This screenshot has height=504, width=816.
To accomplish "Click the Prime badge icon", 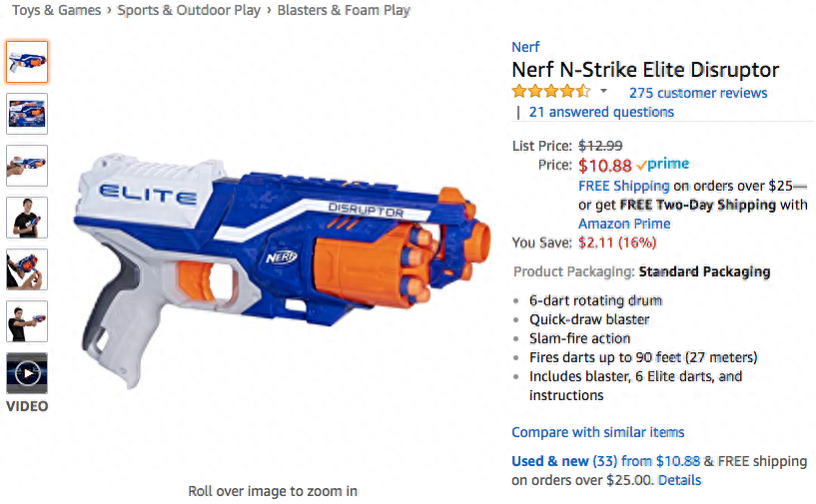I will pos(662,165).
